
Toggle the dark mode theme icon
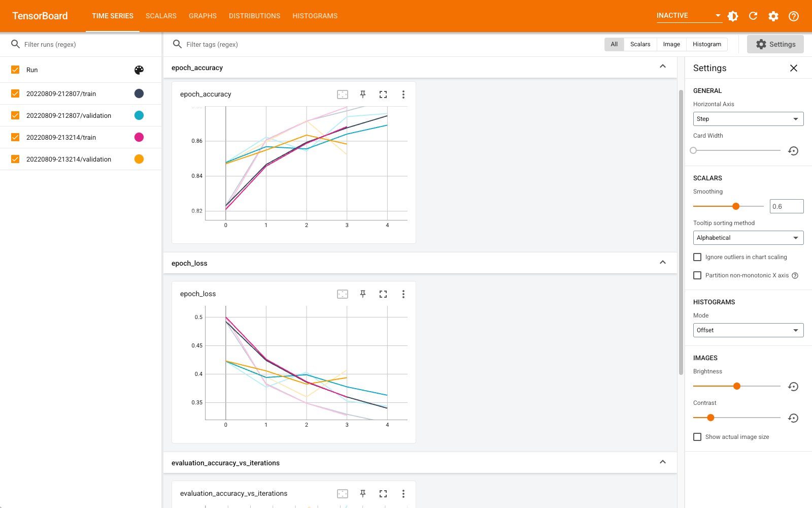click(733, 16)
